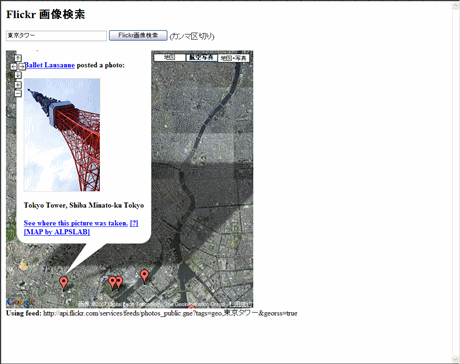Viewport: 460px width, 364px height.
Task: Click the feed URL text below map
Action: click(x=170, y=313)
